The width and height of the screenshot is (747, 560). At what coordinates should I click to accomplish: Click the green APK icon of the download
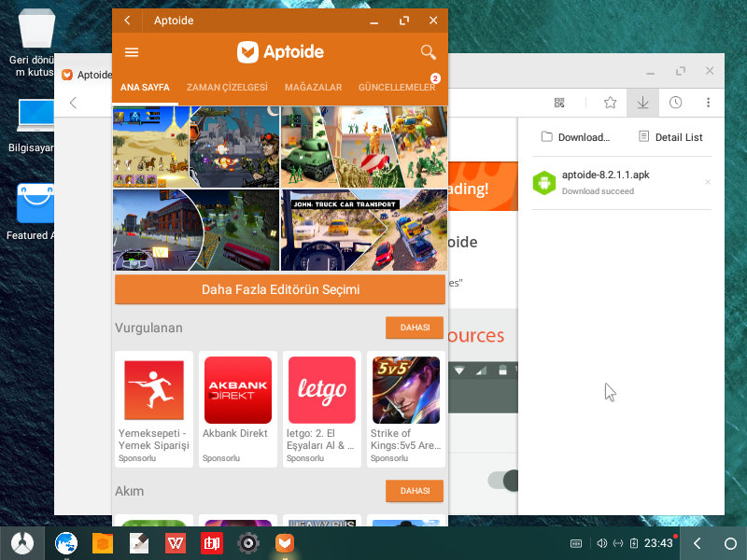(544, 183)
